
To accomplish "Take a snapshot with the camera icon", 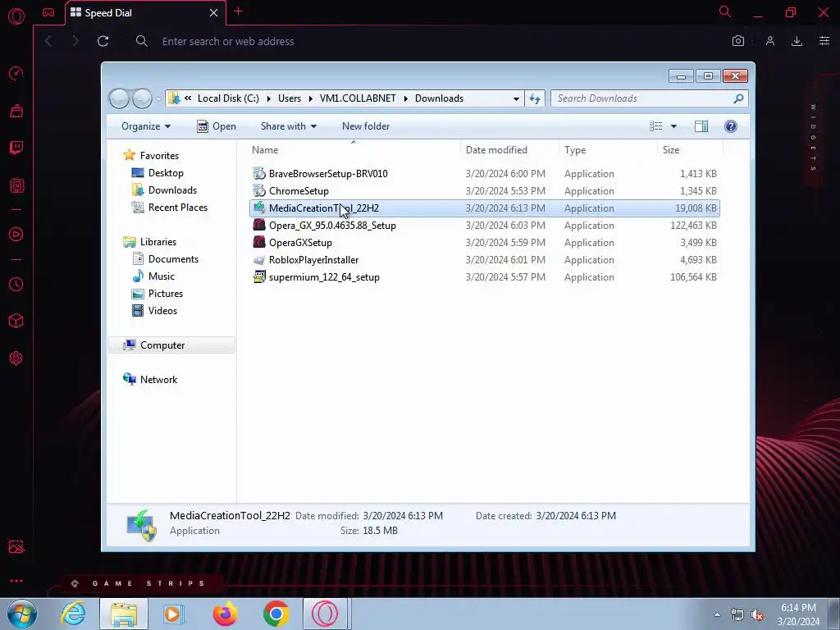I will (x=737, y=41).
